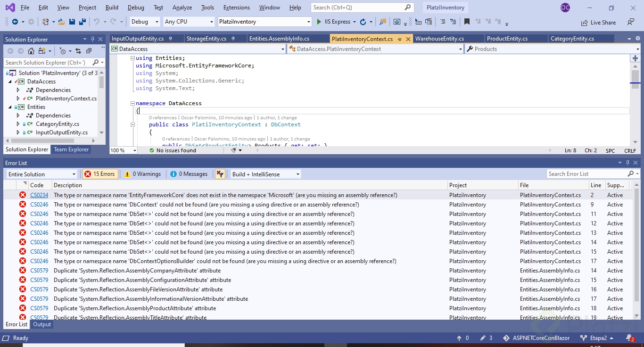
Task: Click Collapse All icon in Solution Explorer
Action: pyautogui.click(x=88, y=51)
